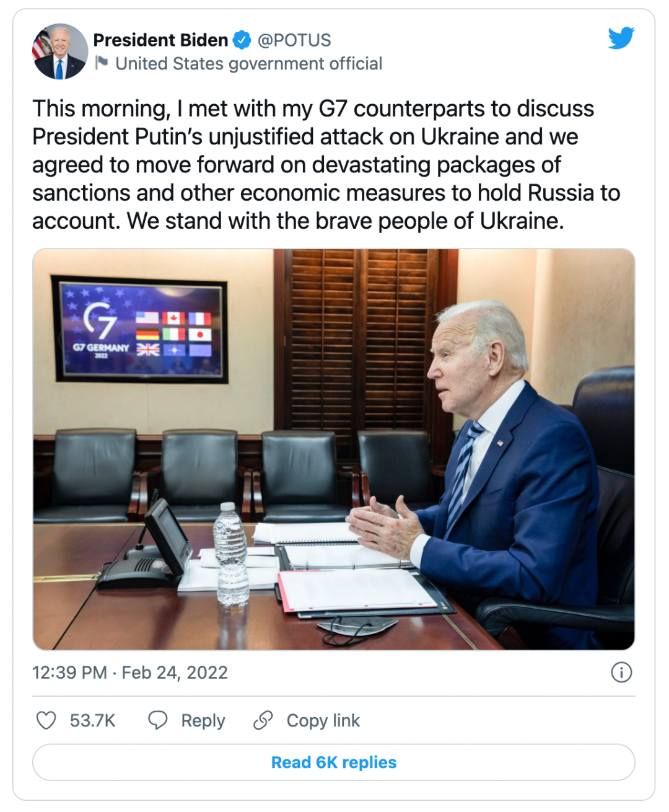This screenshot has width=669, height=812.
Task: Open President Biden's profile avatar
Action: click(60, 51)
